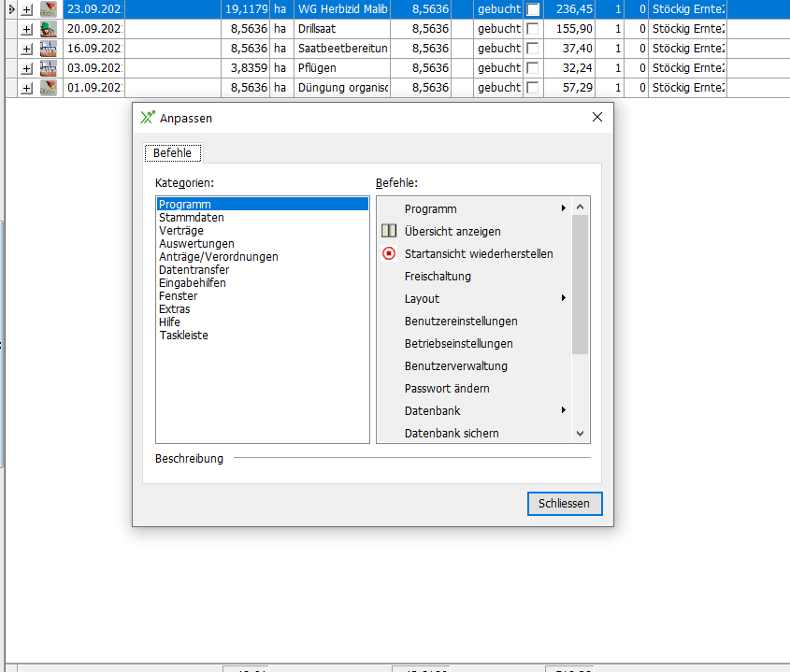Click the Anpassen dialog title icon
790x672 pixels.
(148, 118)
